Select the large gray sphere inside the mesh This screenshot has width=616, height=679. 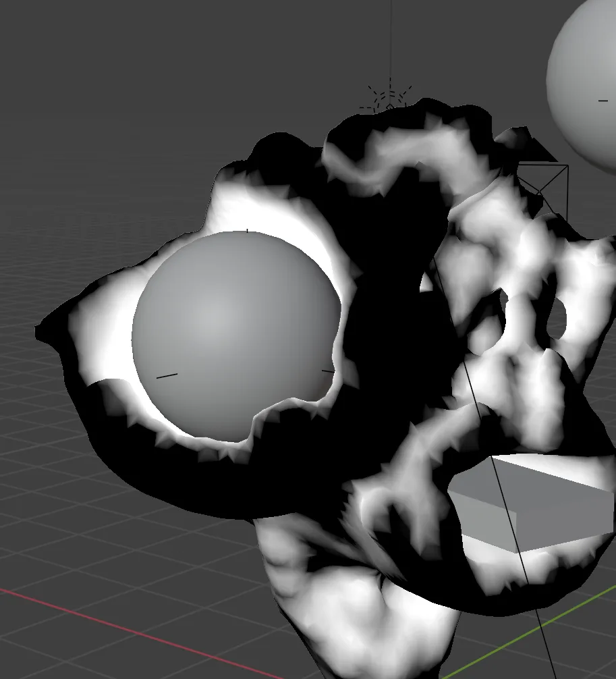pos(236,335)
